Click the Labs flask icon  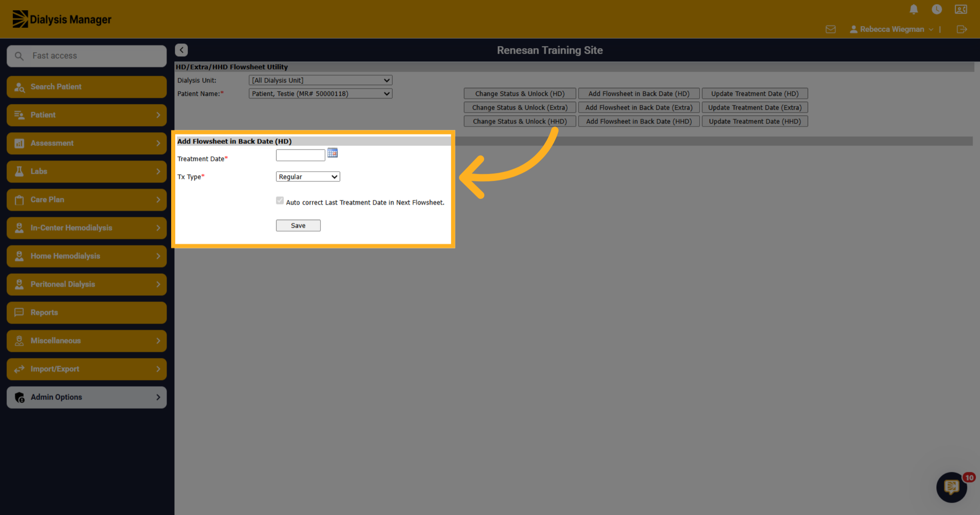(19, 171)
